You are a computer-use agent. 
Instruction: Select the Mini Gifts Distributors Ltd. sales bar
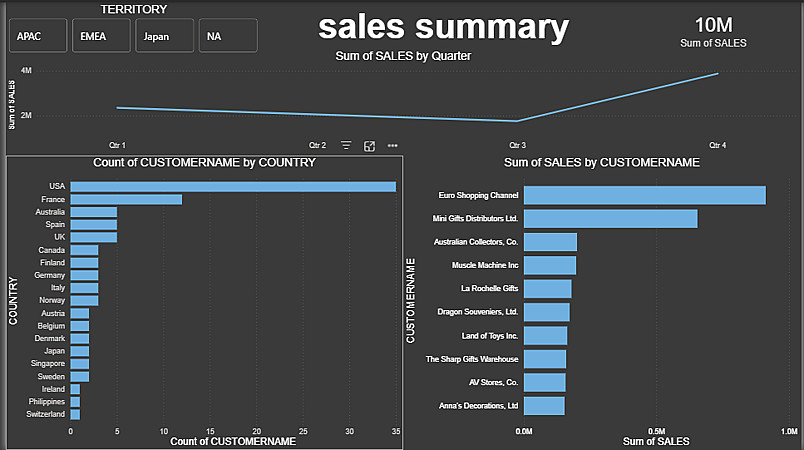[x=611, y=219]
